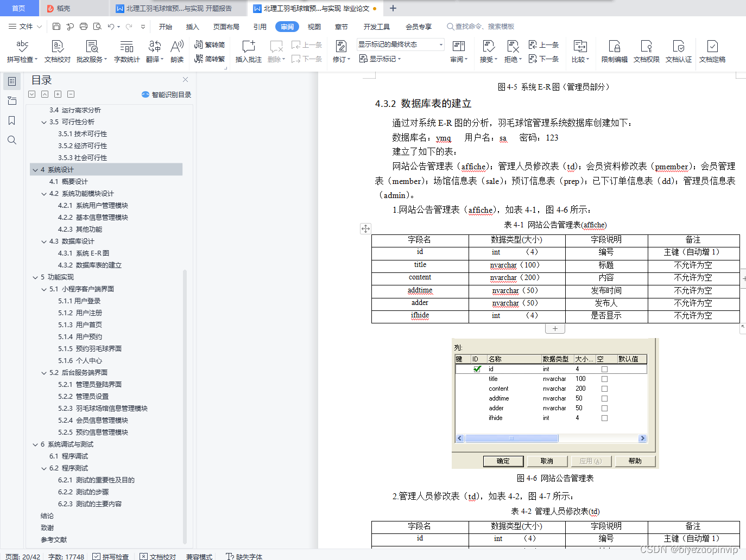Open the 显示标记的最终状态 dropdown
This screenshot has height=560, width=746.
coord(401,44)
